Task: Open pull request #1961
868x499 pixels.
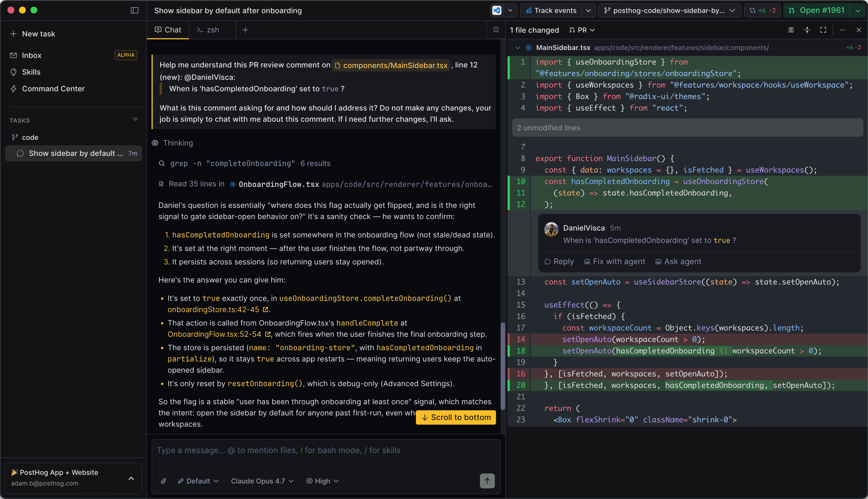Action: click(817, 10)
